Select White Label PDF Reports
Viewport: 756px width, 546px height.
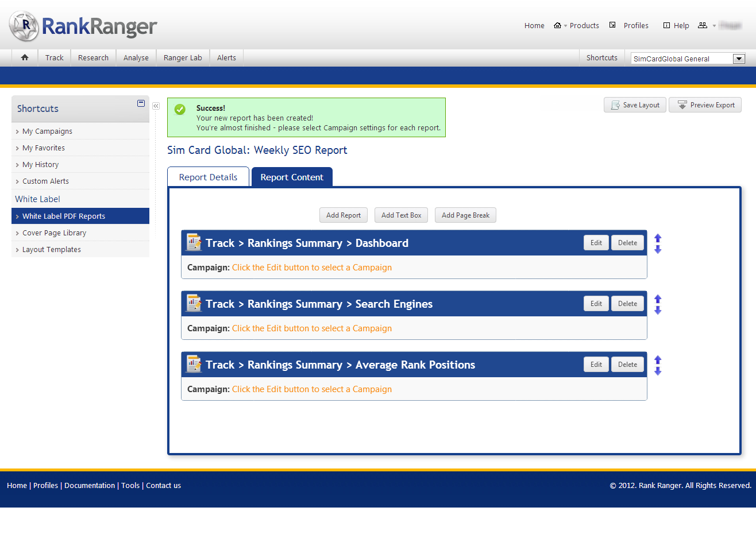(x=80, y=216)
